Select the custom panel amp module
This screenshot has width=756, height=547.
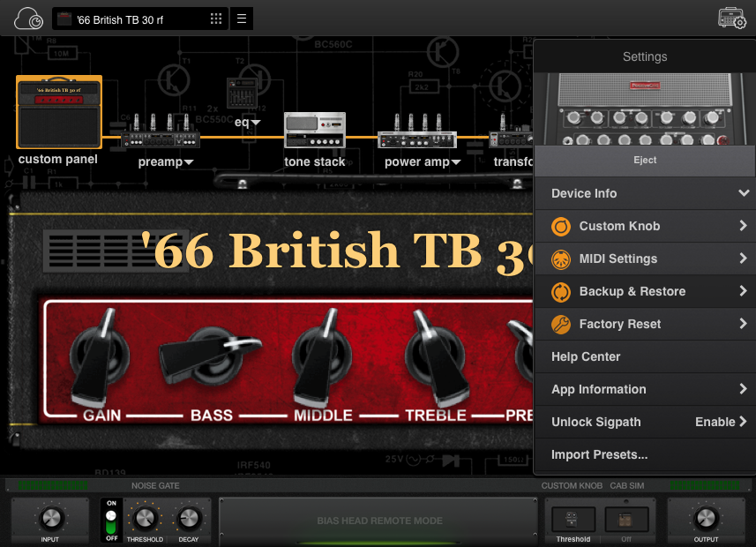[x=59, y=113]
